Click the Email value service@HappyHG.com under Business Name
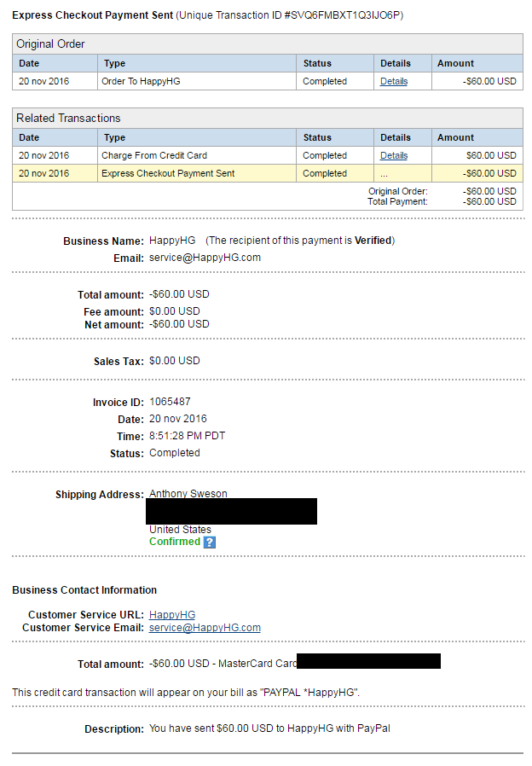The width and height of the screenshot is (532, 766). [x=205, y=258]
